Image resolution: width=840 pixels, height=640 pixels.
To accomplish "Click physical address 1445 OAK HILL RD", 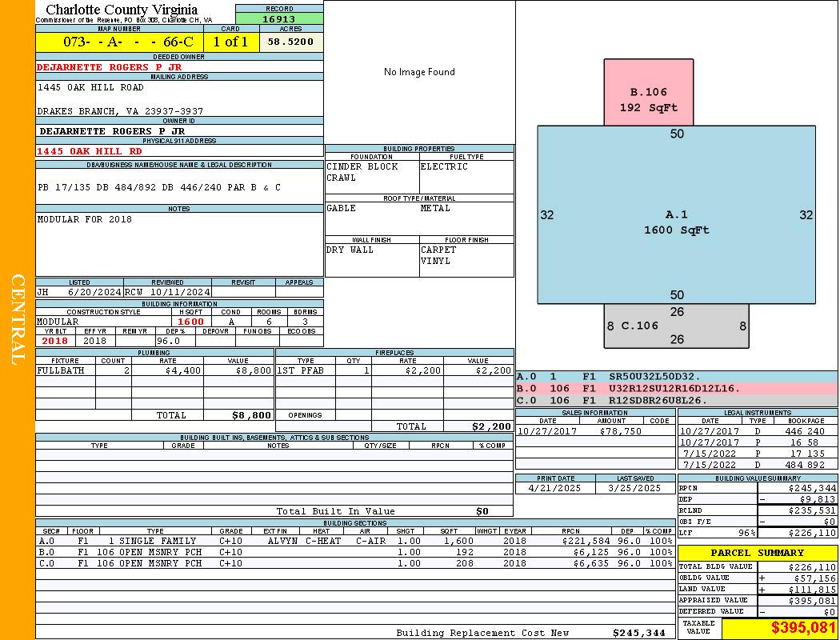I will point(90,151).
